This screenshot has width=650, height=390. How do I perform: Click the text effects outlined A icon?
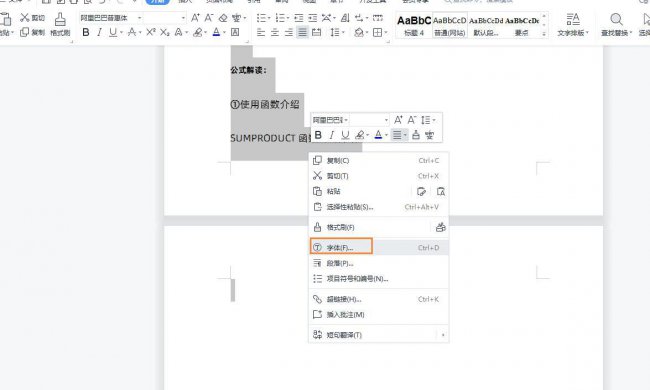click(178, 32)
